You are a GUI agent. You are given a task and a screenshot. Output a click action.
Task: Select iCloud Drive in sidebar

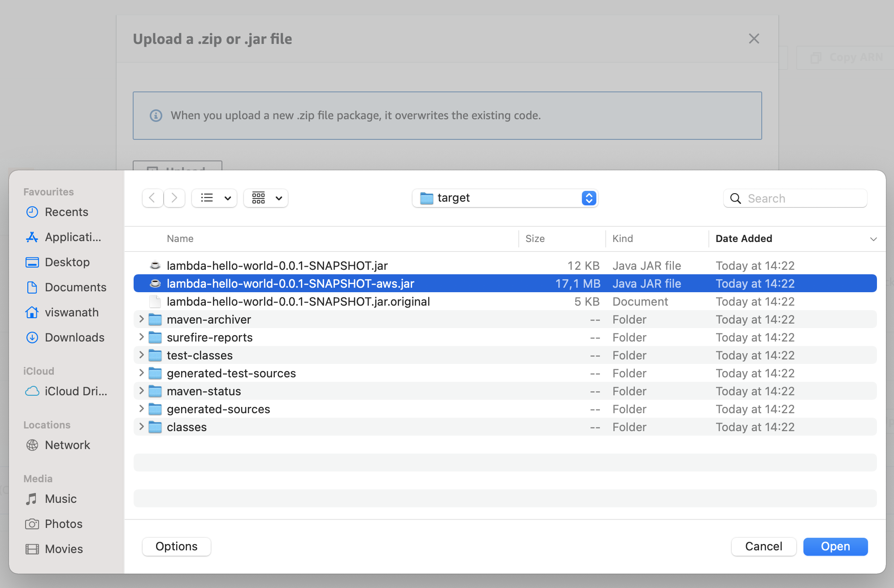click(75, 391)
